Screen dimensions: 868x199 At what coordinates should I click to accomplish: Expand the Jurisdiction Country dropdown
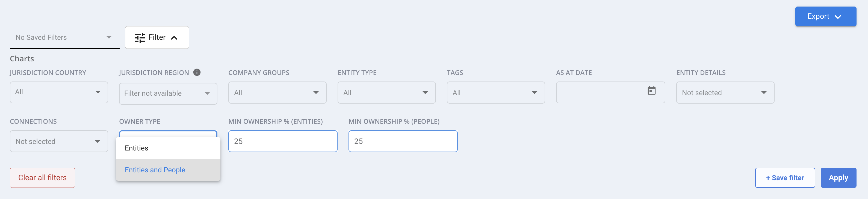pos(59,92)
